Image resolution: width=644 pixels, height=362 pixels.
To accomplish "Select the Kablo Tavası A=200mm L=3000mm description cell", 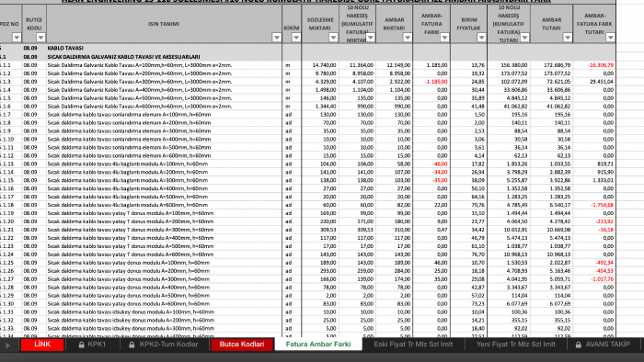I will click(x=164, y=74).
